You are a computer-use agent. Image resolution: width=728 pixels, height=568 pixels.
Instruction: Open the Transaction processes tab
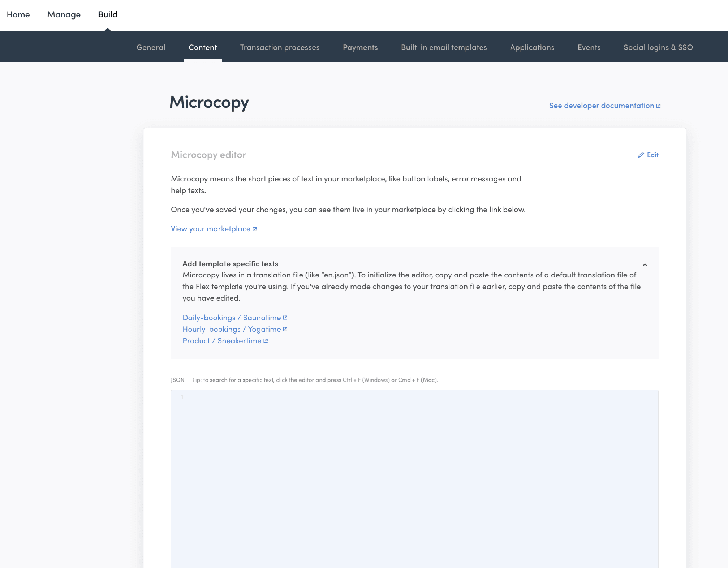(x=280, y=47)
